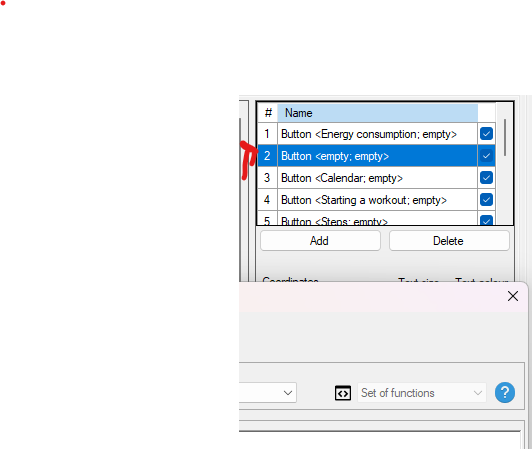
Task: Select row Button <Starting a workout; empty>
Action: pyautogui.click(x=377, y=200)
